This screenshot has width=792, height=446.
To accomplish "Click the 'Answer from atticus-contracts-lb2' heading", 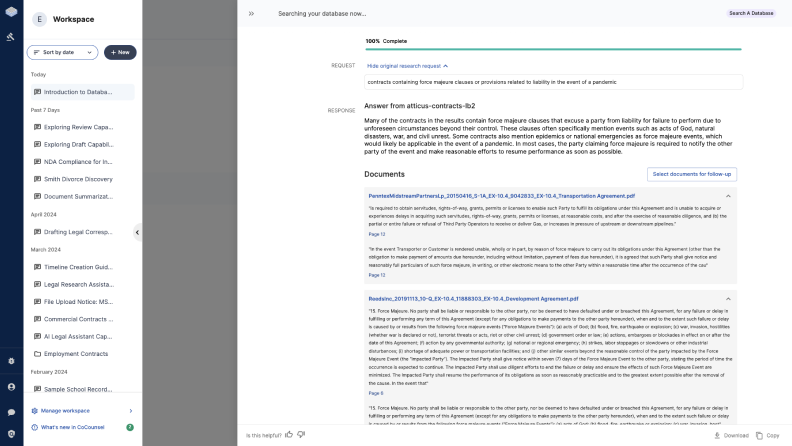I will coord(419,106).
